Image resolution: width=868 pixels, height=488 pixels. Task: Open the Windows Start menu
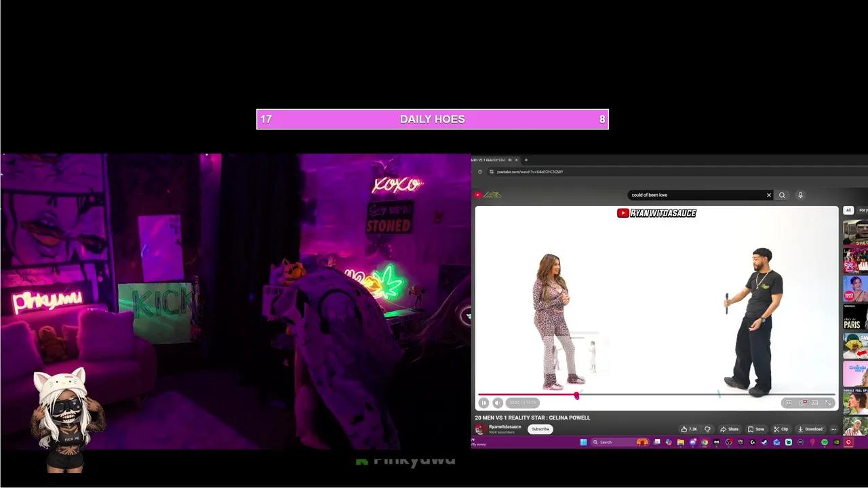[x=584, y=442]
